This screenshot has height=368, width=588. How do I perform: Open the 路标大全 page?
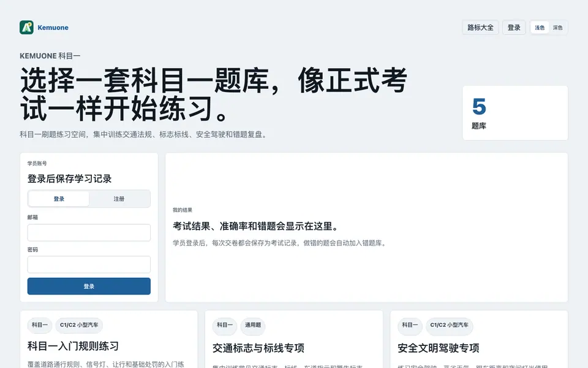(480, 28)
